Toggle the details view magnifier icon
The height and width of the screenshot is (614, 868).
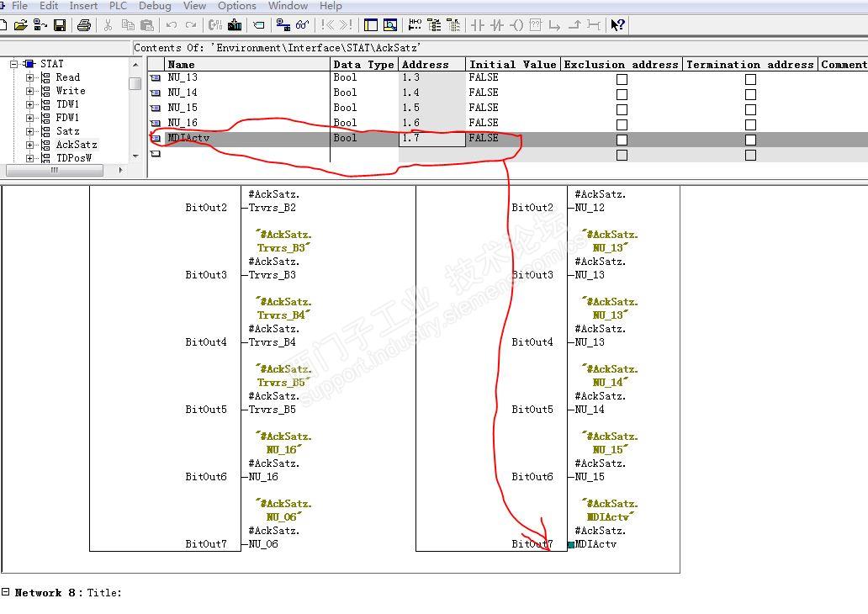390,25
